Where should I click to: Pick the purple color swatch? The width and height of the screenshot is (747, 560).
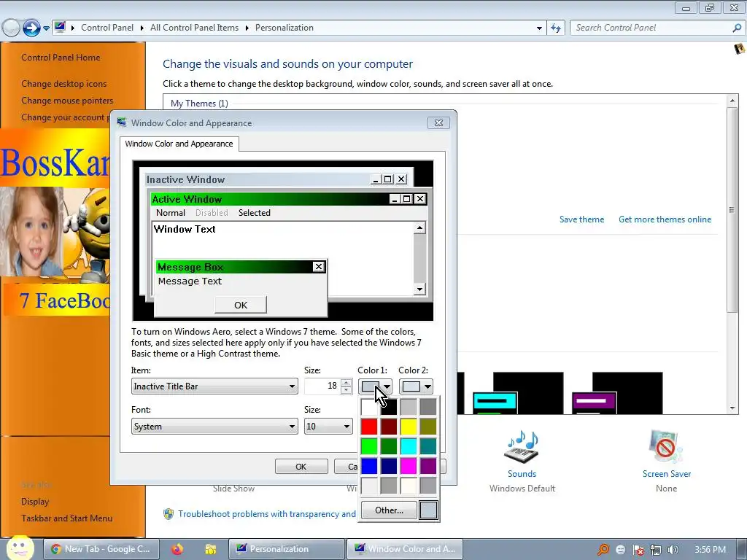pyautogui.click(x=428, y=466)
